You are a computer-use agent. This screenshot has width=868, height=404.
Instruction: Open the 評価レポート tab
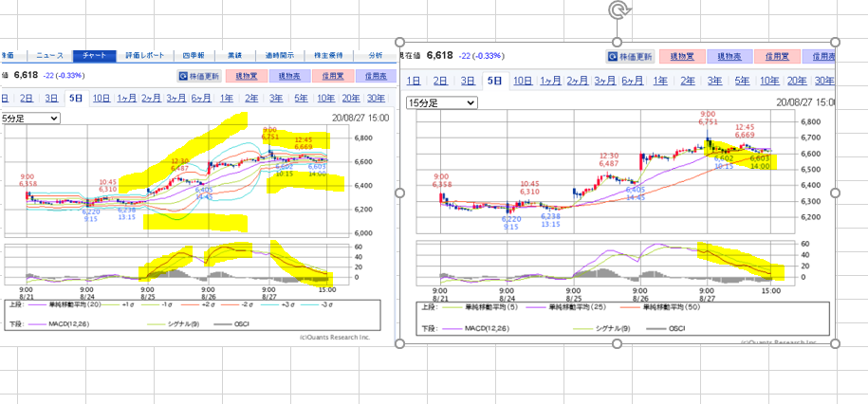(x=144, y=56)
